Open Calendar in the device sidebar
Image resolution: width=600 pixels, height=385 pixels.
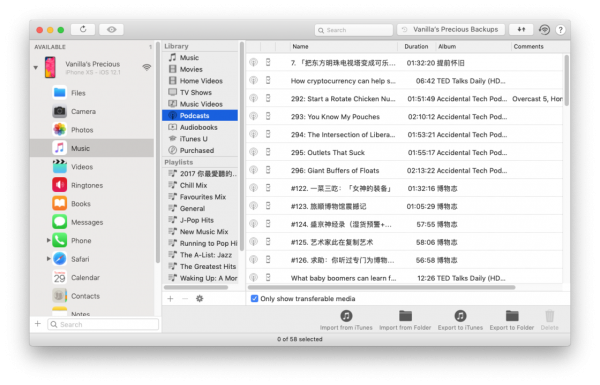92,277
